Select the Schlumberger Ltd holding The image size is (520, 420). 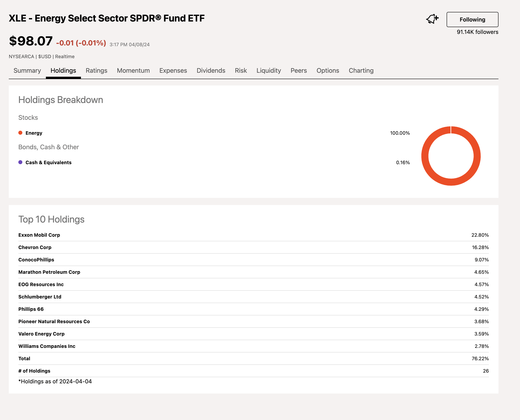40,297
